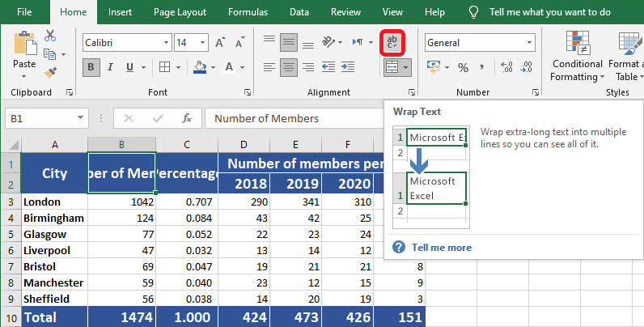644x327 pixels.
Task: Switch to the Review tab
Action: [345, 12]
